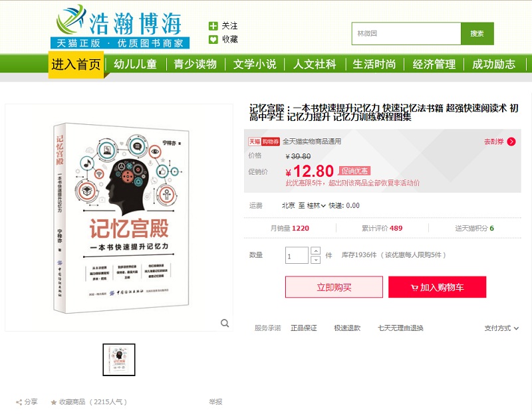The image size is (532, 414).
Task: Click the 加入购物车 add to cart button
Action: [438, 287]
